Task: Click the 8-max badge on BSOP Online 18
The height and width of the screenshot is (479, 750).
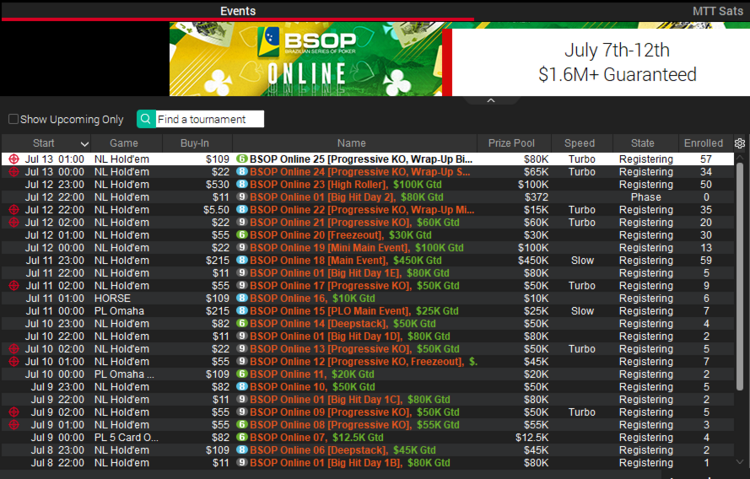Action: point(242,260)
